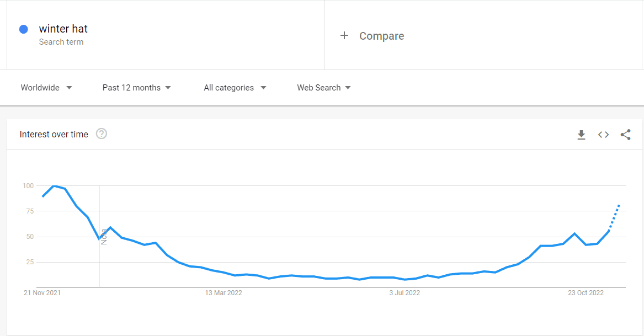This screenshot has height=336, width=644.
Task: Open help for Interest over time
Action: coord(102,134)
